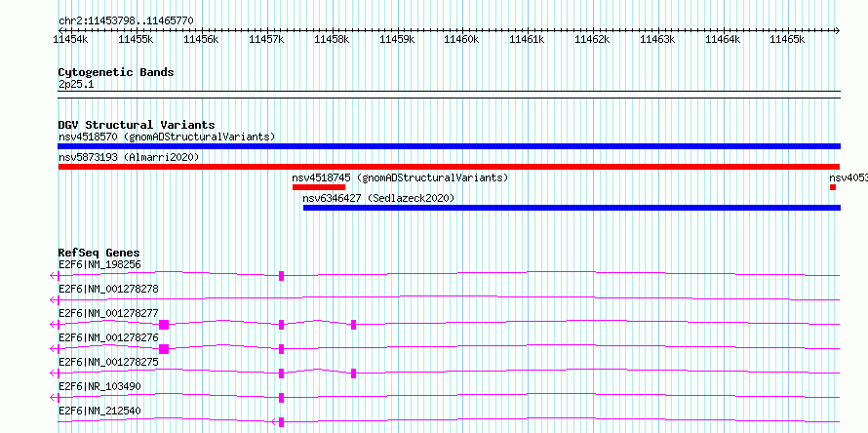Click the 11456k ruler tick label
868x433 pixels.
(x=201, y=39)
